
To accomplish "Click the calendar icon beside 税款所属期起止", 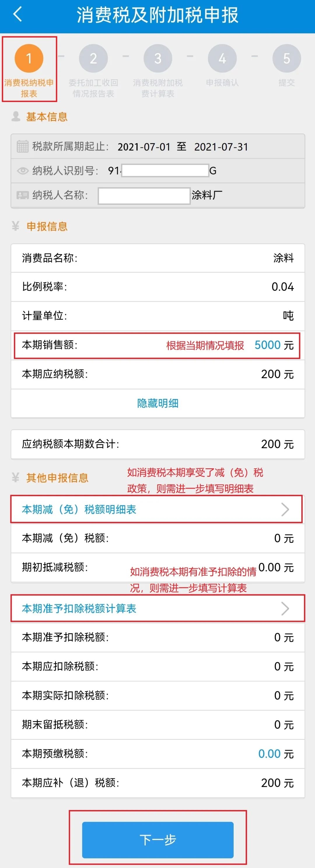I will pyautogui.click(x=22, y=146).
